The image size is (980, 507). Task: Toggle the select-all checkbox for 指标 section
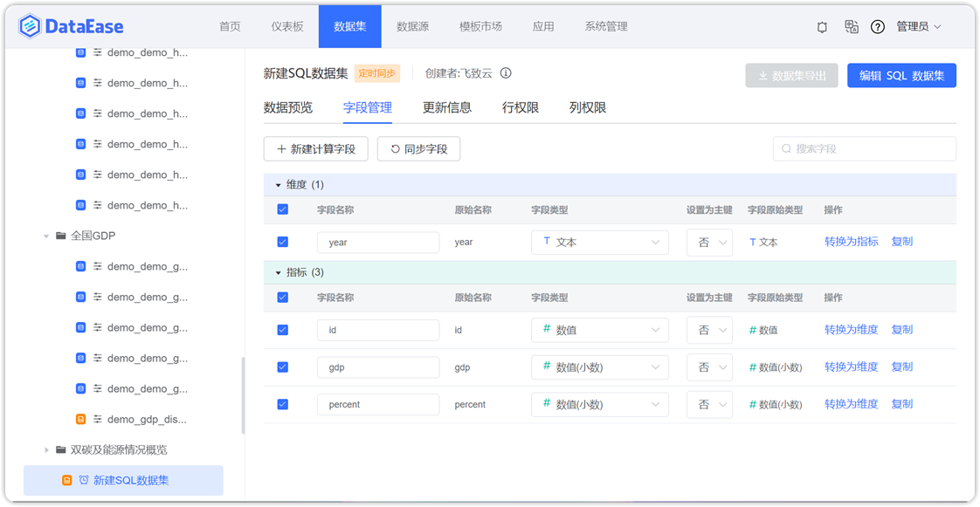point(282,298)
